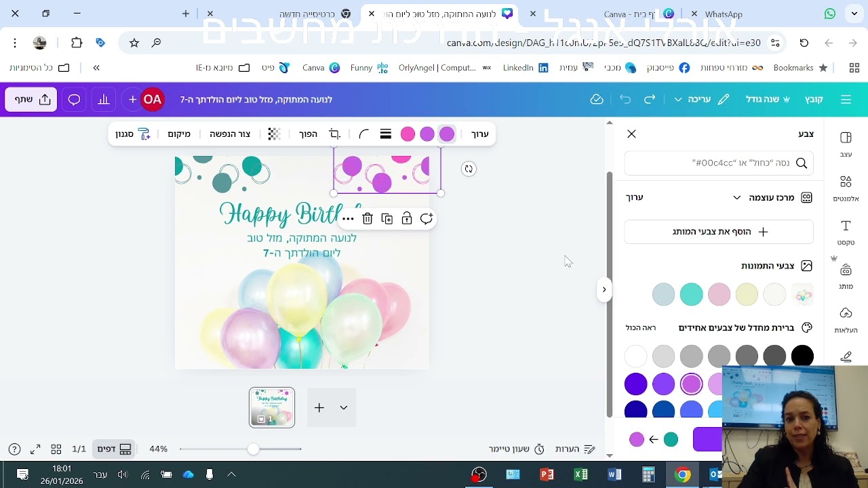
Task: Click Animate (צור הנפשה) button
Action: 230,134
